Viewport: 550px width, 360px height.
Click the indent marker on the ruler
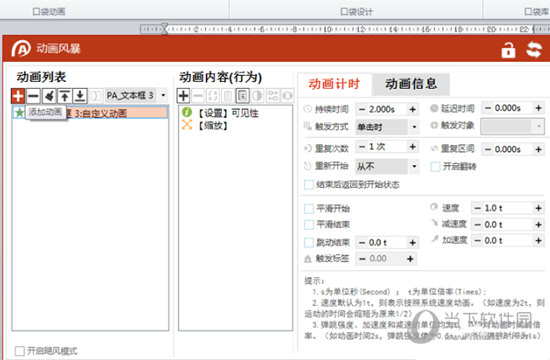click(164, 29)
